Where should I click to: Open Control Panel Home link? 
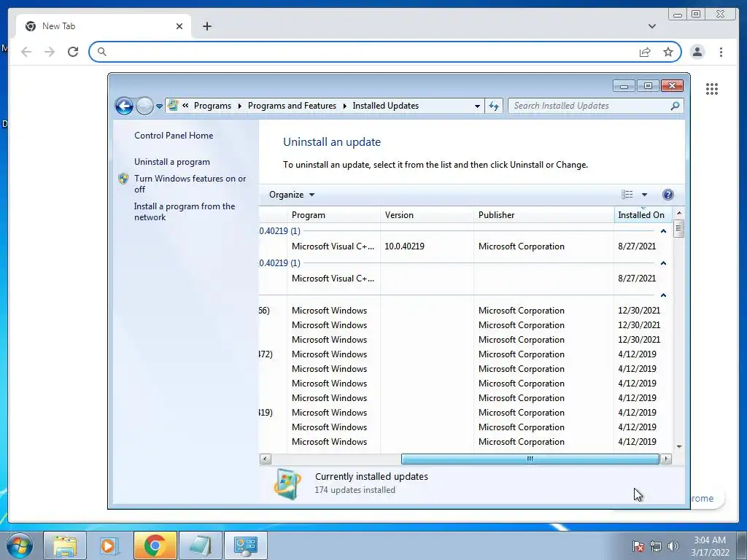tap(174, 135)
